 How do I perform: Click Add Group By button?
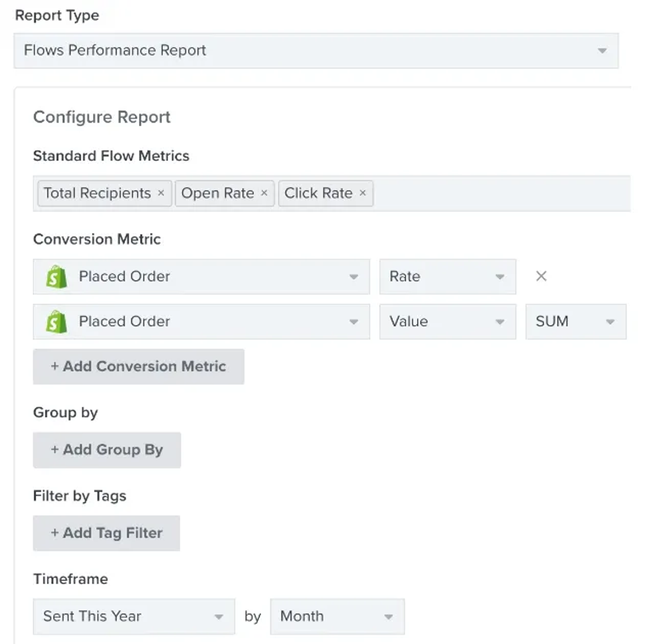(107, 450)
